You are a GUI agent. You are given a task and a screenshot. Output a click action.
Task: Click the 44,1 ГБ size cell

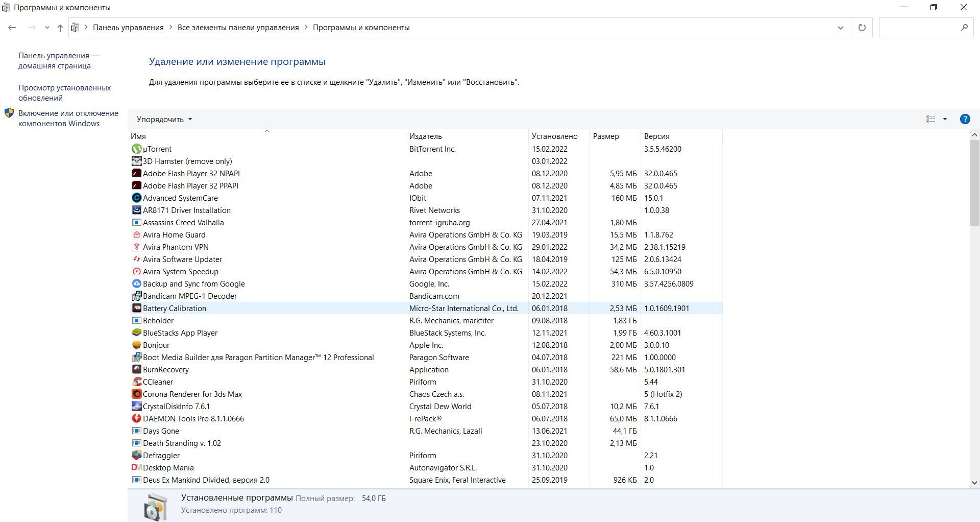(625, 431)
